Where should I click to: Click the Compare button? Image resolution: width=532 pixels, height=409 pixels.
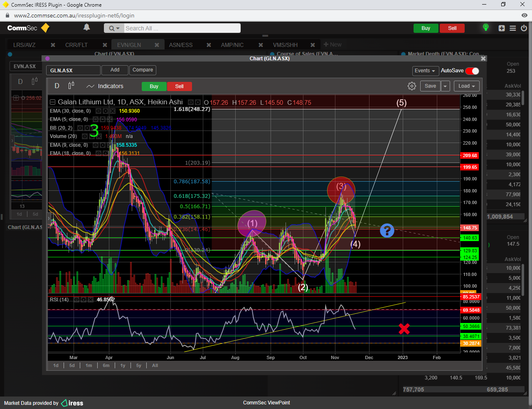[x=143, y=70]
